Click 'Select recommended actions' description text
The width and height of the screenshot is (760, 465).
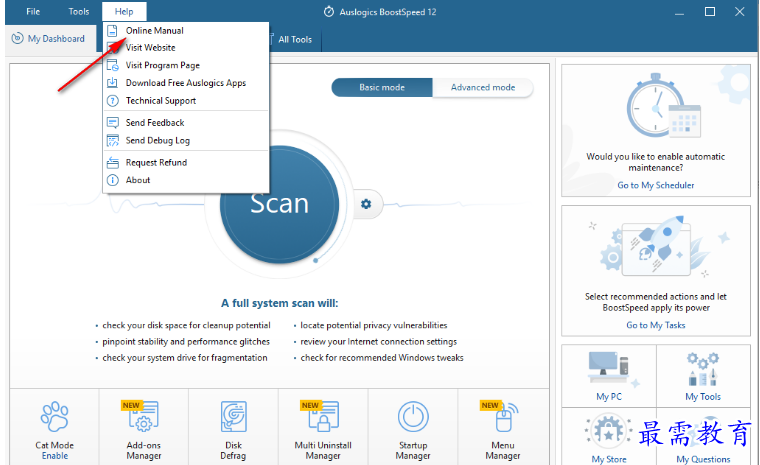(x=655, y=302)
